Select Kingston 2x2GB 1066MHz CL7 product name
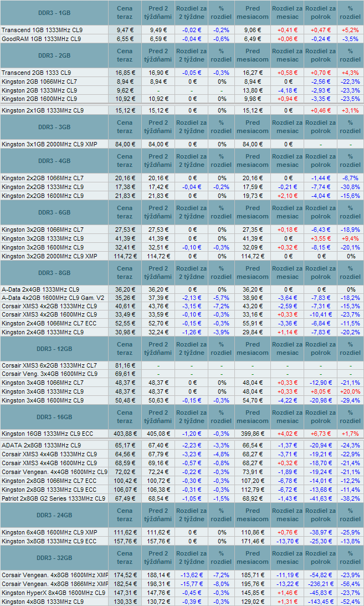The height and width of the screenshot is (606, 364). tap(43, 178)
